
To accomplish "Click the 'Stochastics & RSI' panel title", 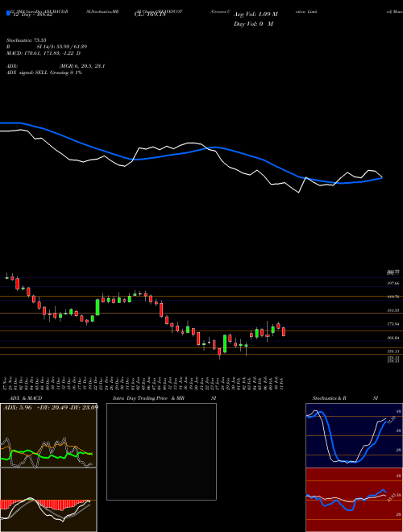I will pyautogui.click(x=345, y=398).
